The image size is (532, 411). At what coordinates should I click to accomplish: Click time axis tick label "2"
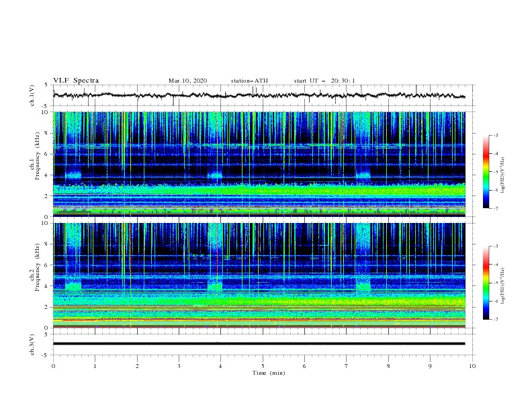point(137,366)
